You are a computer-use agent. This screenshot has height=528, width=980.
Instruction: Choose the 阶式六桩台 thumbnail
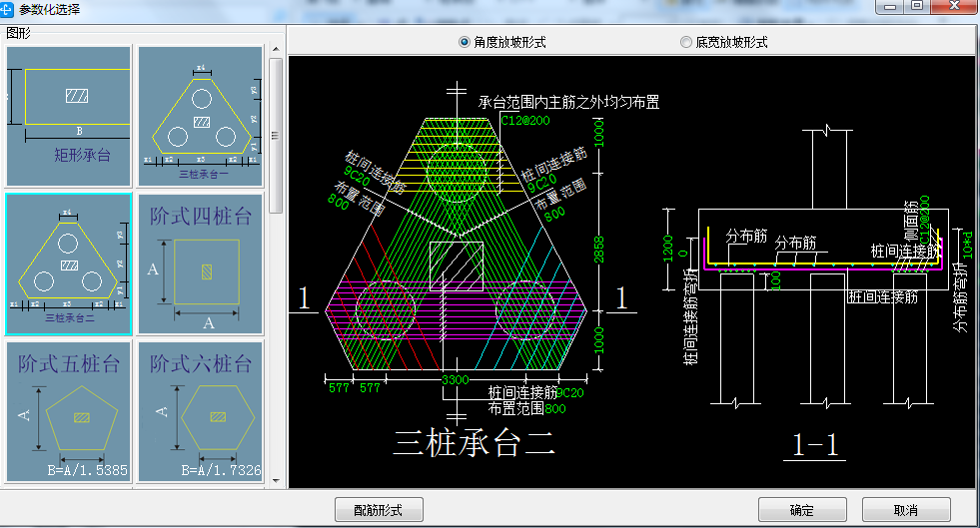(201, 410)
